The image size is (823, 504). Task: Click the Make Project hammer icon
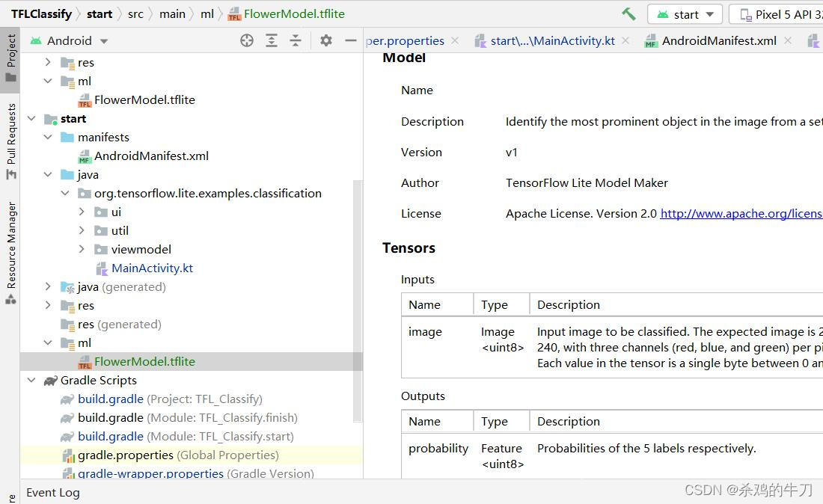click(x=628, y=14)
